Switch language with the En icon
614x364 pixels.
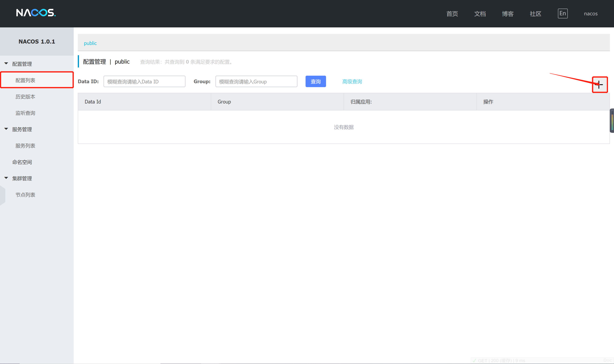[562, 13]
